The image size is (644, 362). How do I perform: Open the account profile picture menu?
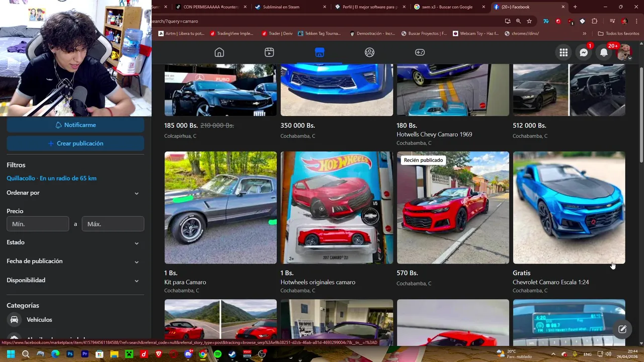624,52
